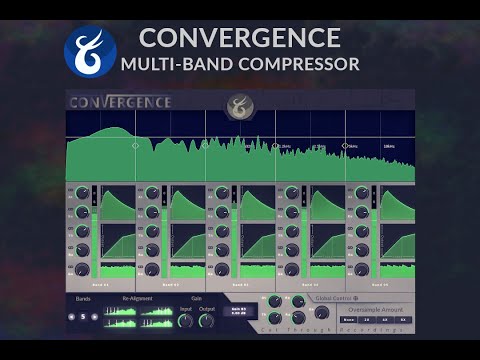Toggle the link icon beside Band 01 Threshold
480x360 pixels.
pyautogui.click(x=70, y=228)
